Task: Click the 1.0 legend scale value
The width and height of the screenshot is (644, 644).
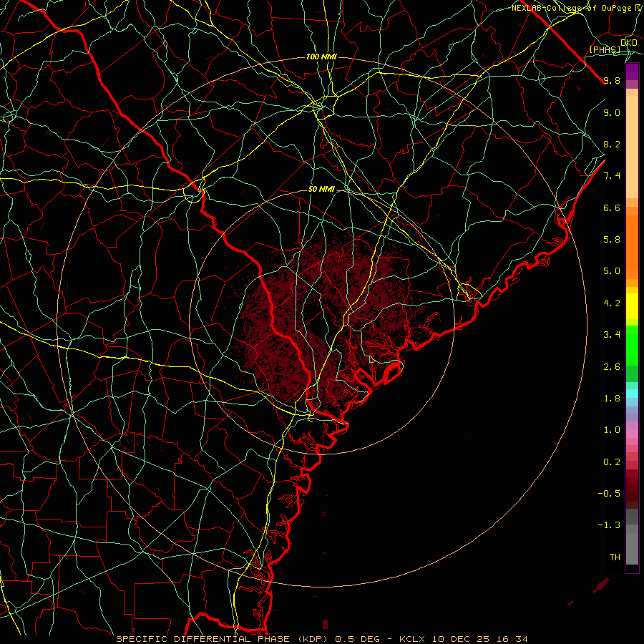Action: pos(612,429)
